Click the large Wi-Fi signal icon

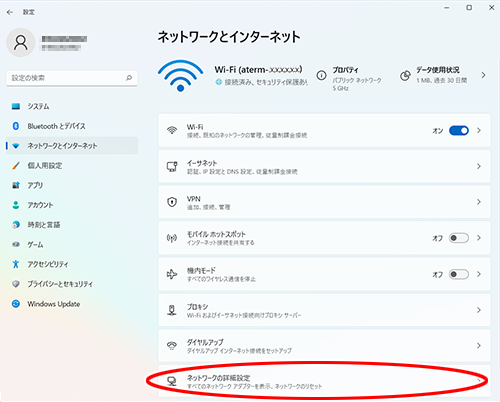coord(180,76)
